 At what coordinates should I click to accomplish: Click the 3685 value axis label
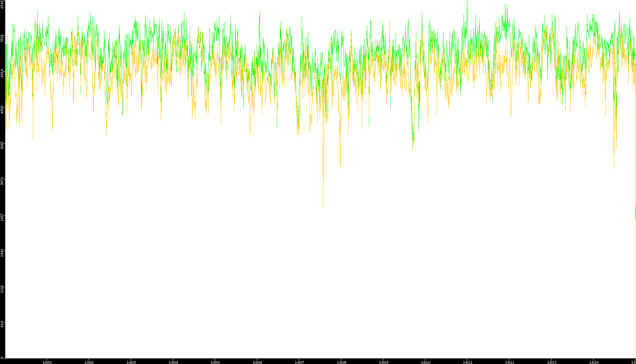pos(2,145)
